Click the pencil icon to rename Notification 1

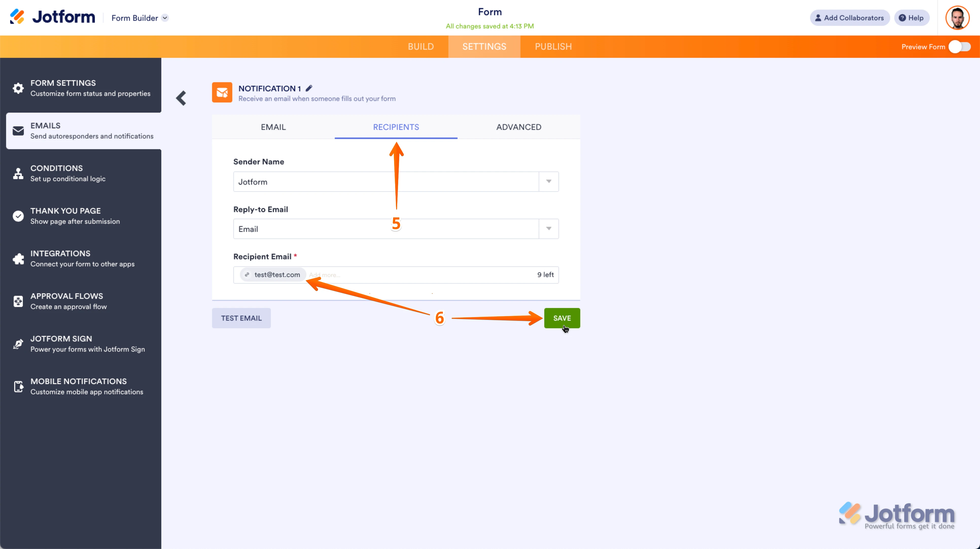coord(309,88)
